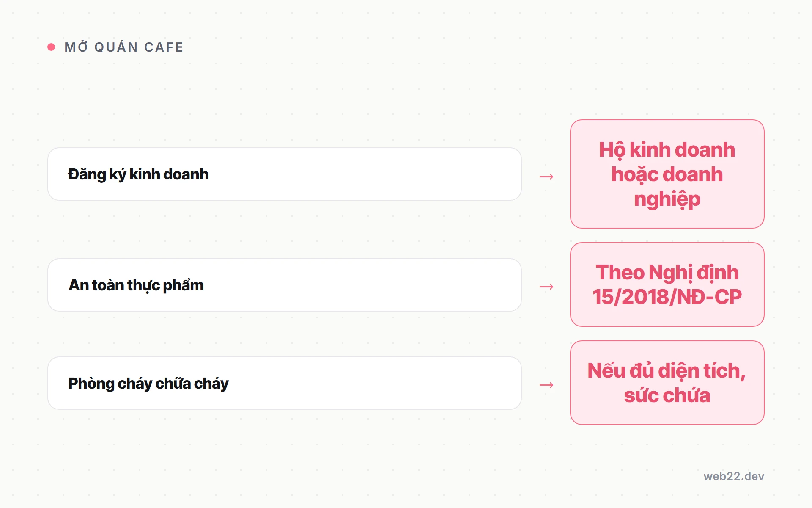
Task: Select the Nếu đủ diện tích, sức chứa box
Action: [667, 383]
